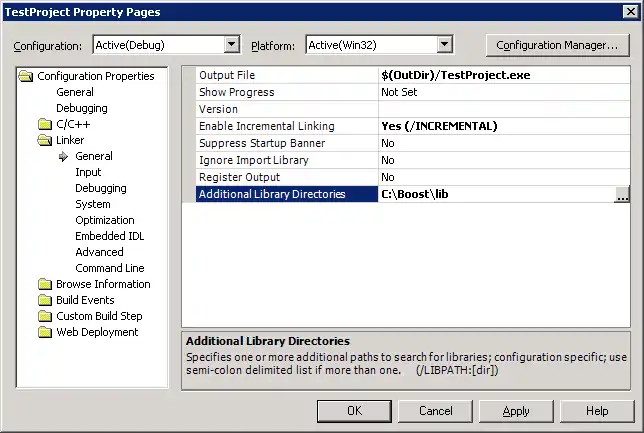Select the Enable Incremental Linking property row
This screenshot has height=433, width=644.
click(266, 126)
